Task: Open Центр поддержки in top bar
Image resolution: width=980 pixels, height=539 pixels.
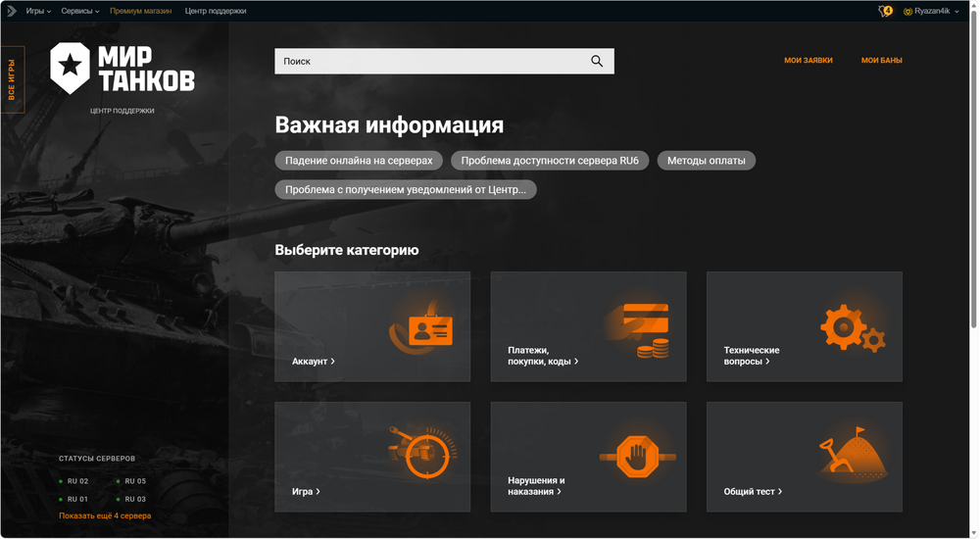Action: click(216, 11)
